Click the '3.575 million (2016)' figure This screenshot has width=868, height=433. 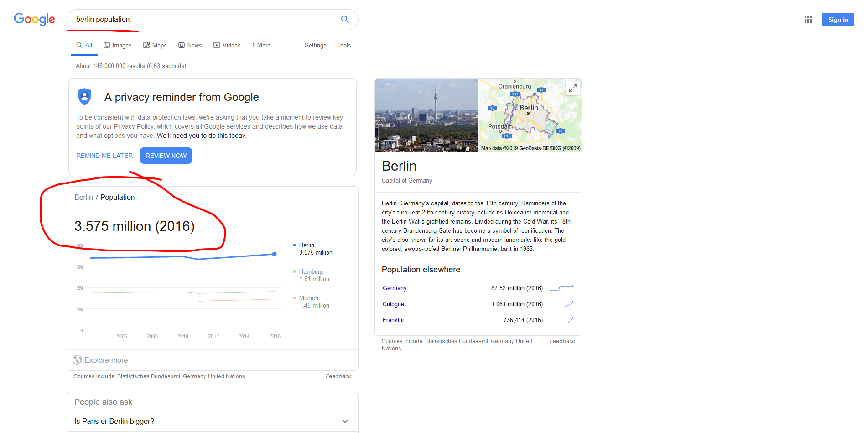(x=135, y=226)
